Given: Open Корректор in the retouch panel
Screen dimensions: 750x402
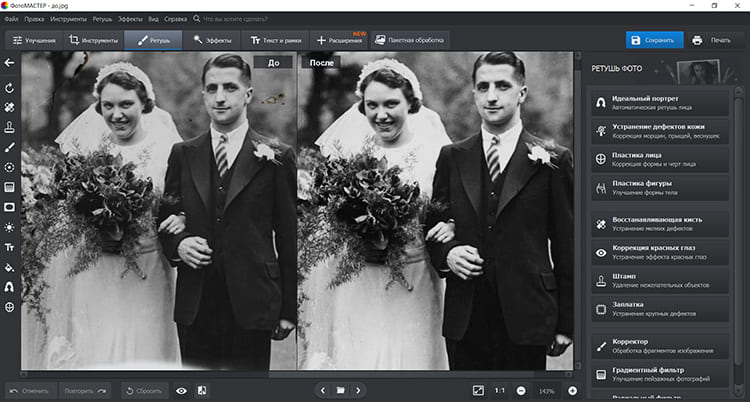Looking at the screenshot, I should (660, 346).
